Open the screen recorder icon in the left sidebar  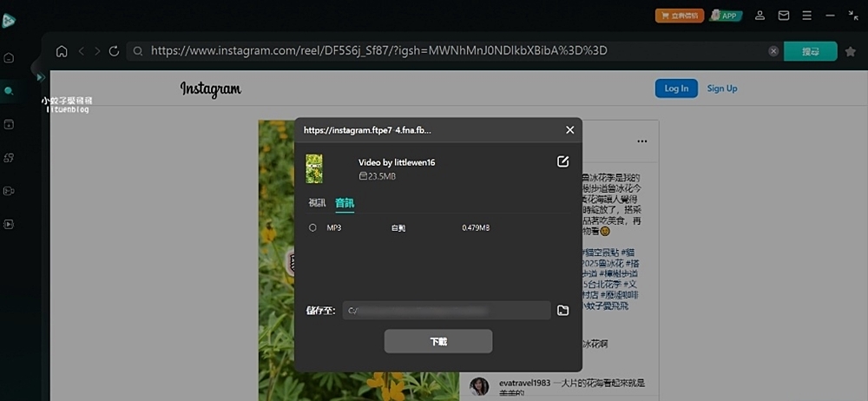[x=9, y=191]
